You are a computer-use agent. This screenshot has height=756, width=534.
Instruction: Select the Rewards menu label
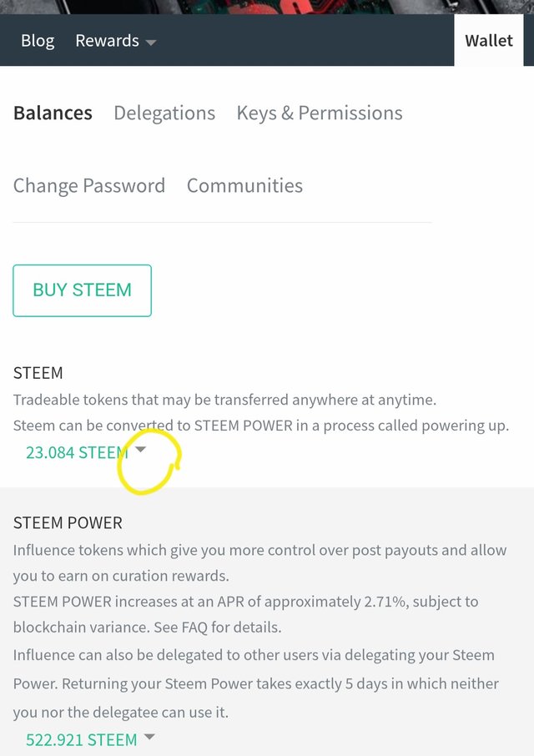point(107,41)
